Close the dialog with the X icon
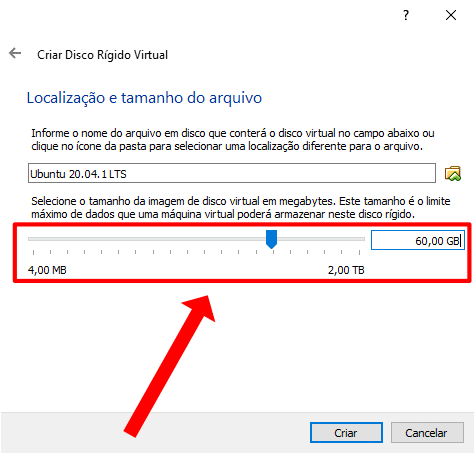 click(x=451, y=15)
